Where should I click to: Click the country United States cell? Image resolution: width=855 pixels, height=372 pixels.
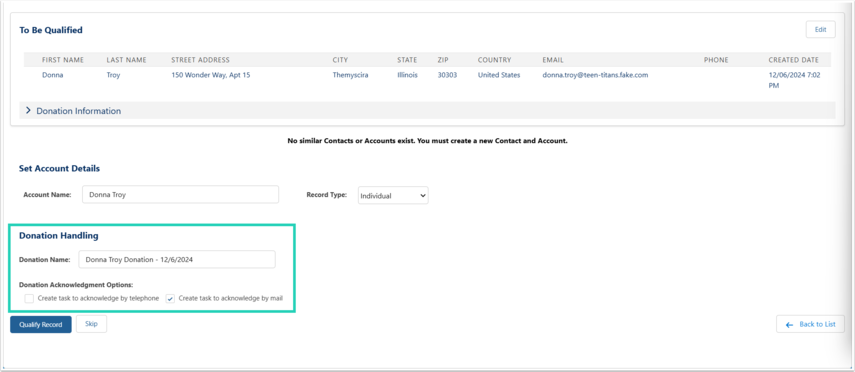coord(499,75)
